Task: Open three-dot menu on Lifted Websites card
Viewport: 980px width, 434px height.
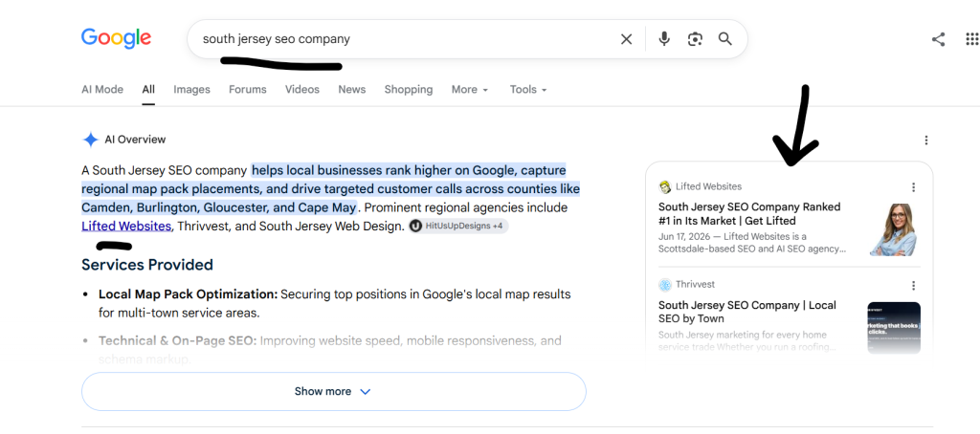Action: [913, 187]
